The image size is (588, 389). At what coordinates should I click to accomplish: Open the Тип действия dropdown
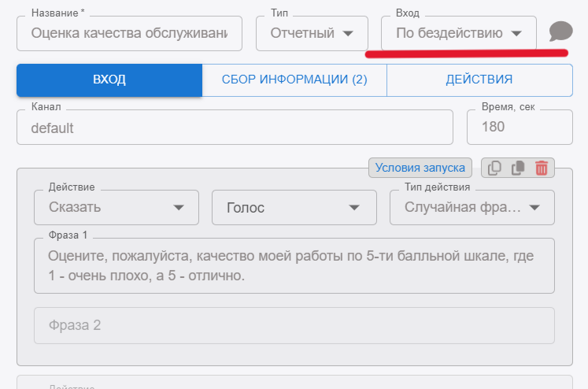point(472,208)
